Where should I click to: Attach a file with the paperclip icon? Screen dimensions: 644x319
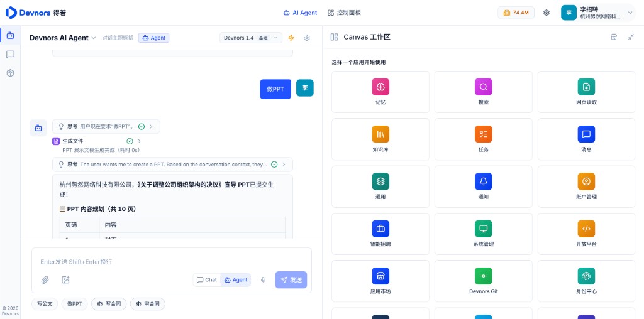pos(45,279)
